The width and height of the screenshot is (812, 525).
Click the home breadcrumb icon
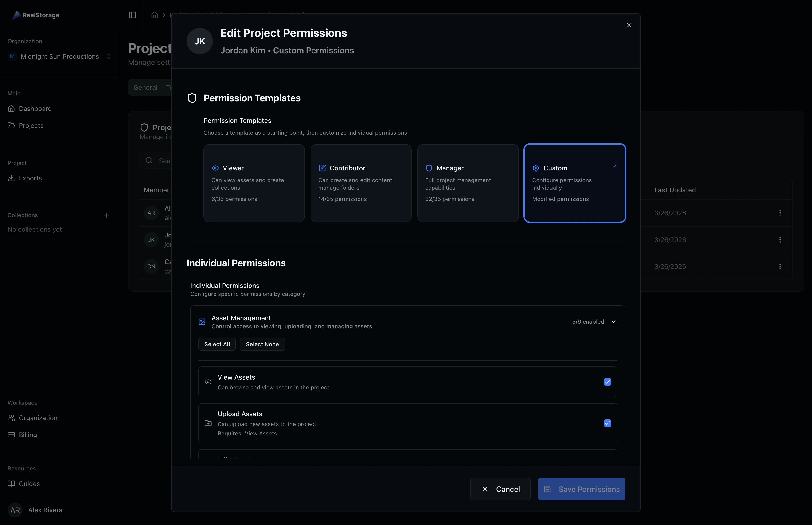[155, 15]
